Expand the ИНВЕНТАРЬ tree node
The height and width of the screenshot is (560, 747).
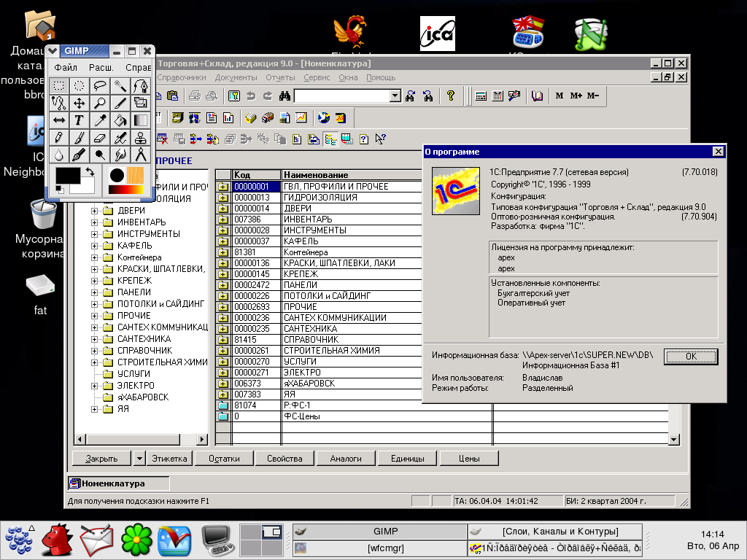point(94,222)
